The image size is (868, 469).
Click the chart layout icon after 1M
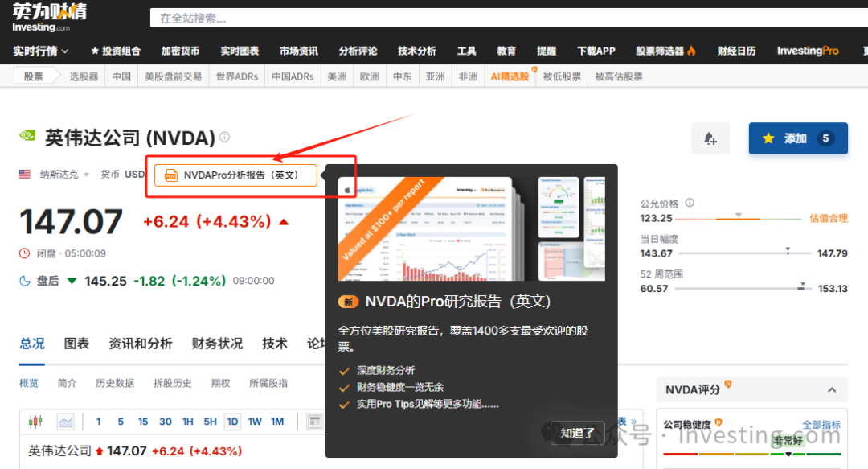314,422
